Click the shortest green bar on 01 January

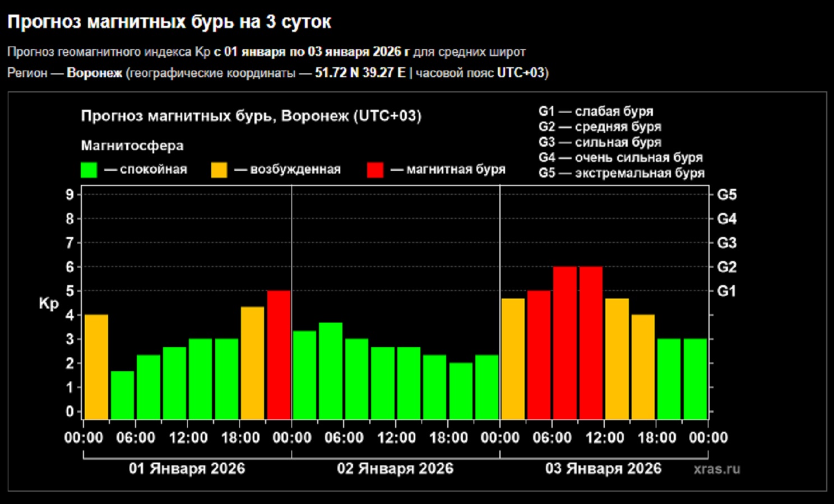[122, 395]
